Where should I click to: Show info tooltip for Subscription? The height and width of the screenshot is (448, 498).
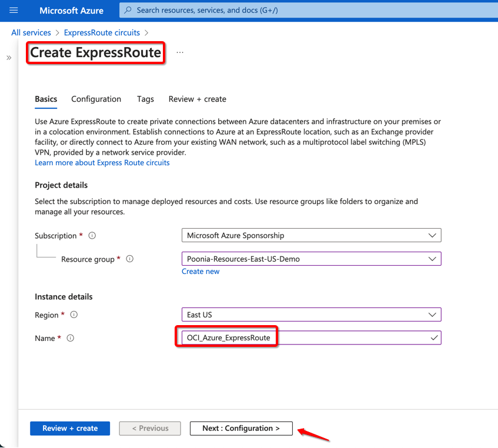[92, 236]
